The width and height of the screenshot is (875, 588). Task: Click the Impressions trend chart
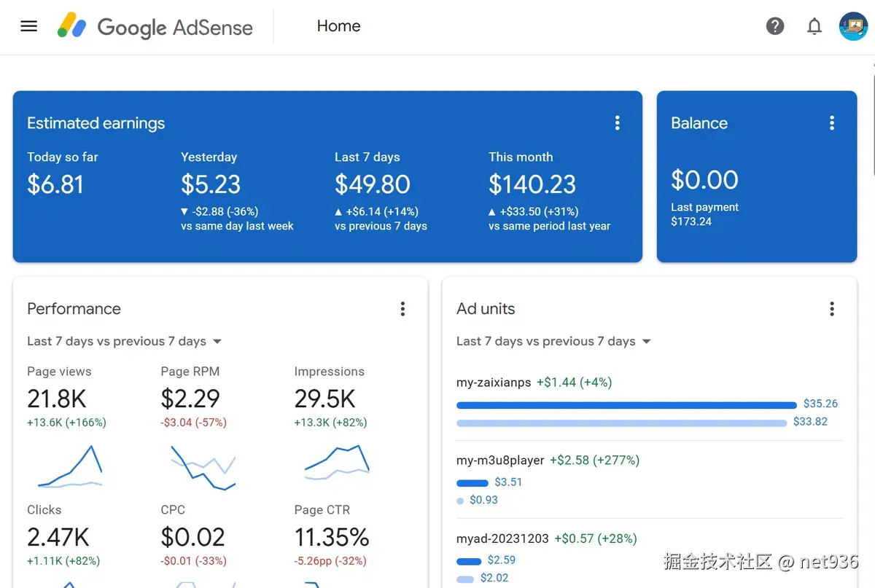click(337, 463)
